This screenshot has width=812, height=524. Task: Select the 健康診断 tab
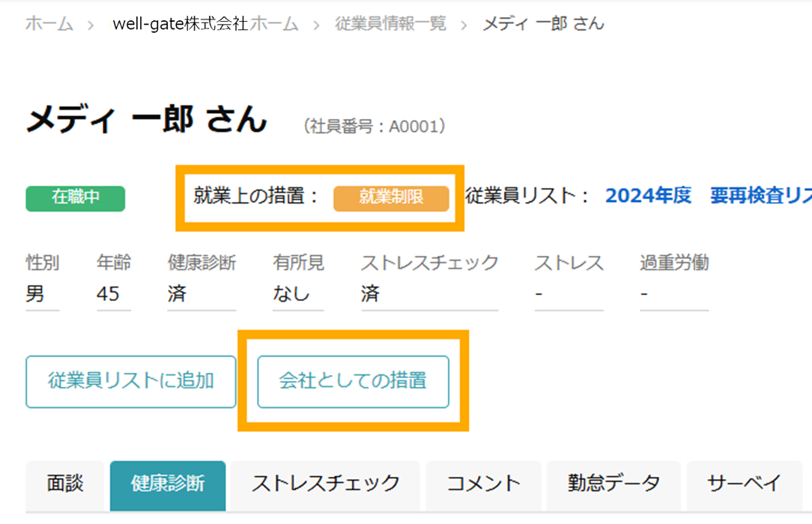click(x=168, y=485)
